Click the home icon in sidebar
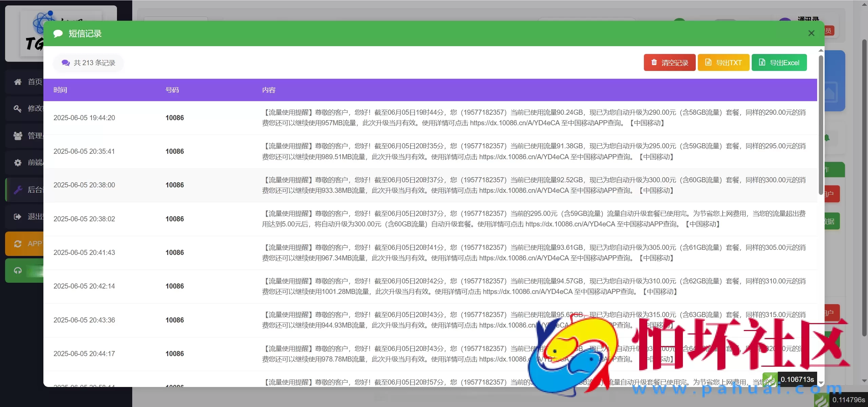 [18, 82]
